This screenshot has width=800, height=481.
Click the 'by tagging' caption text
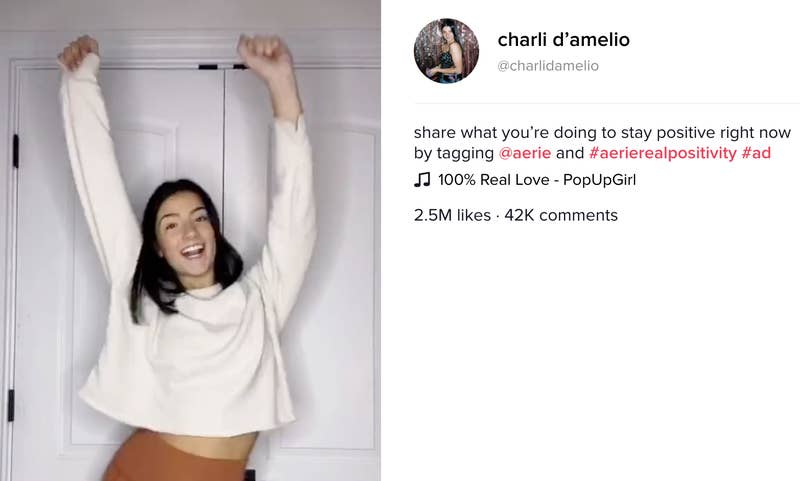click(x=454, y=154)
